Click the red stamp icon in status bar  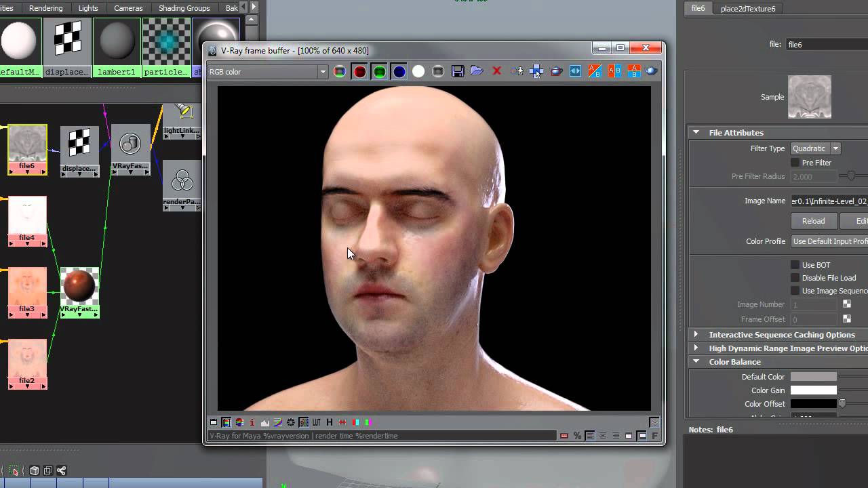coord(564,436)
